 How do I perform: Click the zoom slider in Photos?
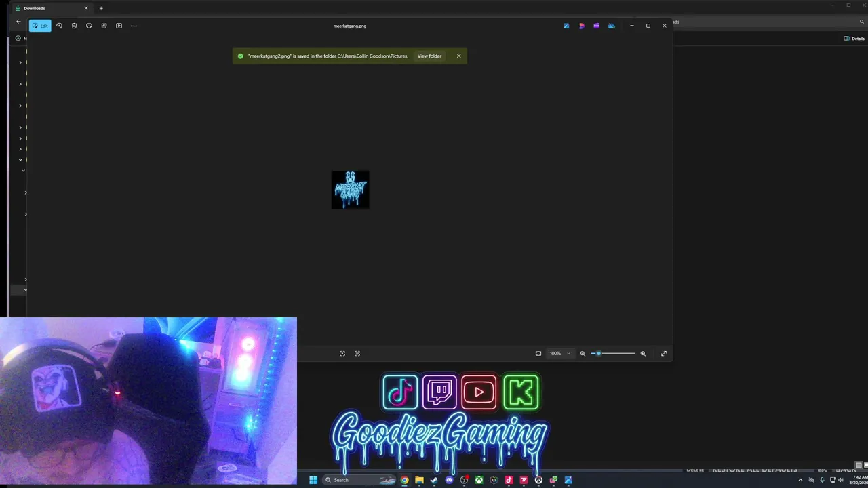click(613, 353)
